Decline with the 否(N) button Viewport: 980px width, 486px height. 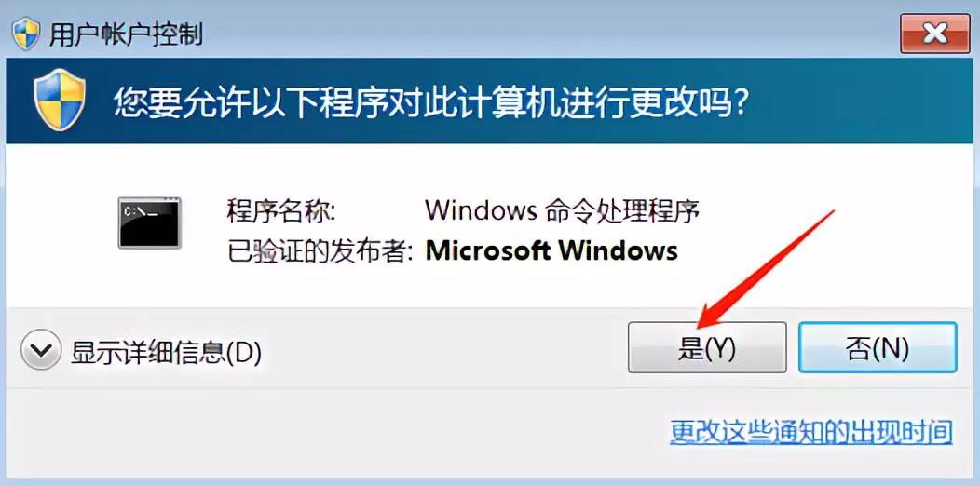pyautogui.click(x=878, y=348)
